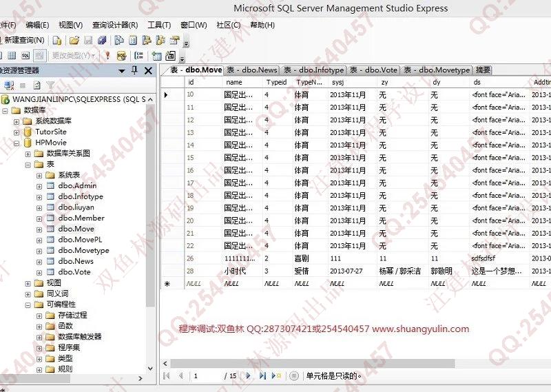
Task: Click the red exclamation Execute SQL icon
Action: (107, 55)
